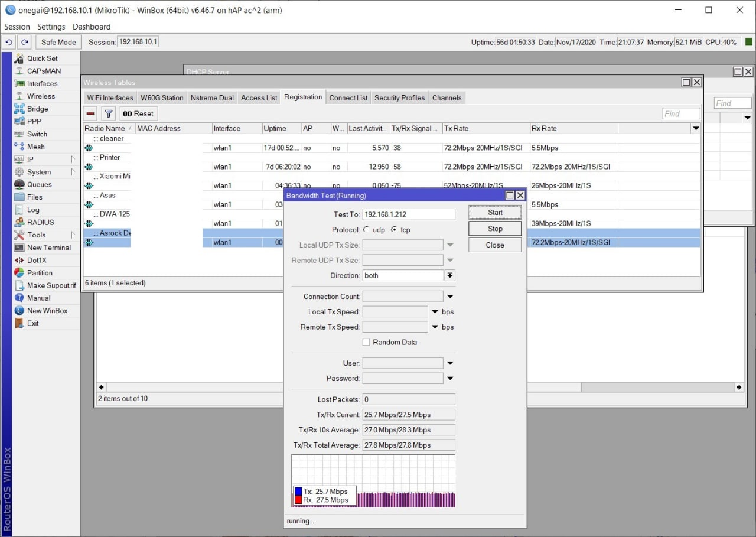
Task: Click the red minus remove button
Action: (x=90, y=113)
